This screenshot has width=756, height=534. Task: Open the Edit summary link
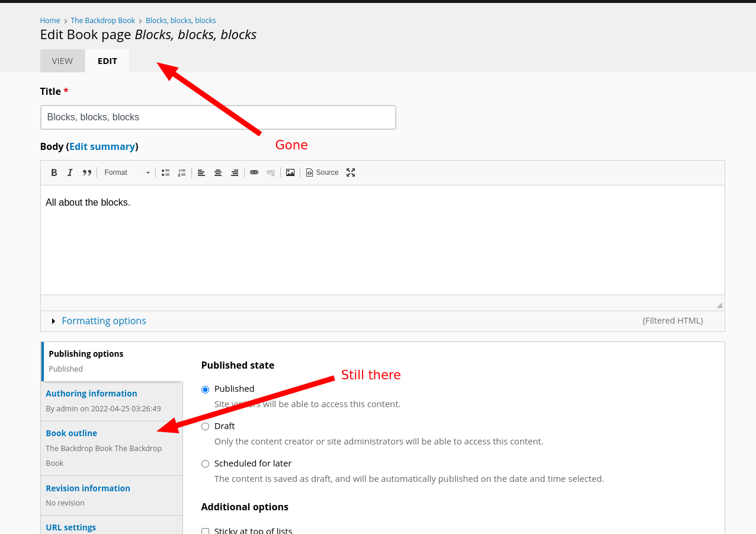pyautogui.click(x=102, y=146)
